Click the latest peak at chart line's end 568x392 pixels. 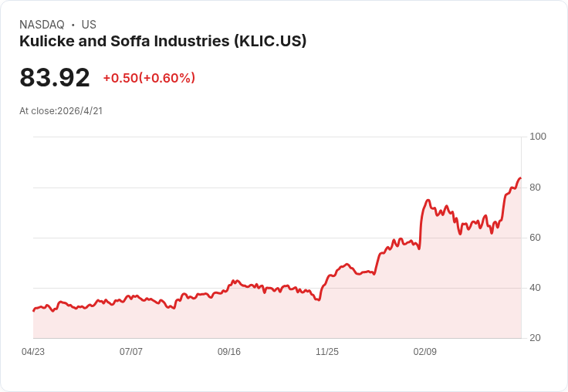coord(520,178)
